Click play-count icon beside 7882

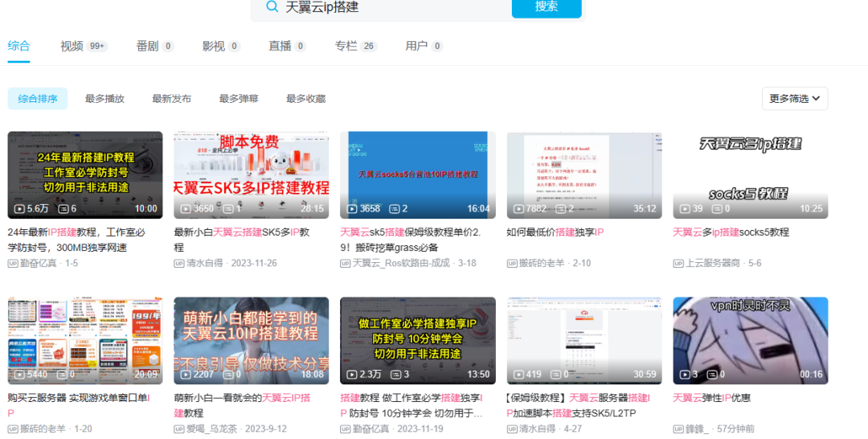518,209
